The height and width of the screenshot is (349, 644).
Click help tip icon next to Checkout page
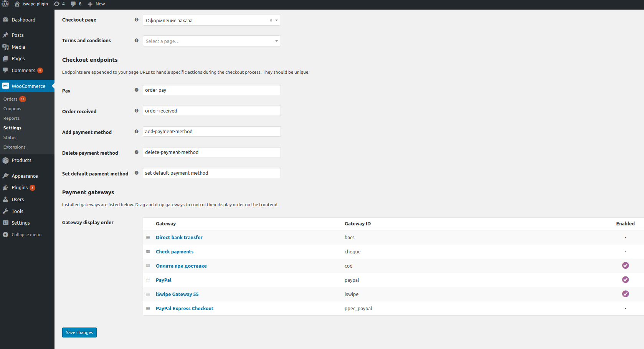136,20
